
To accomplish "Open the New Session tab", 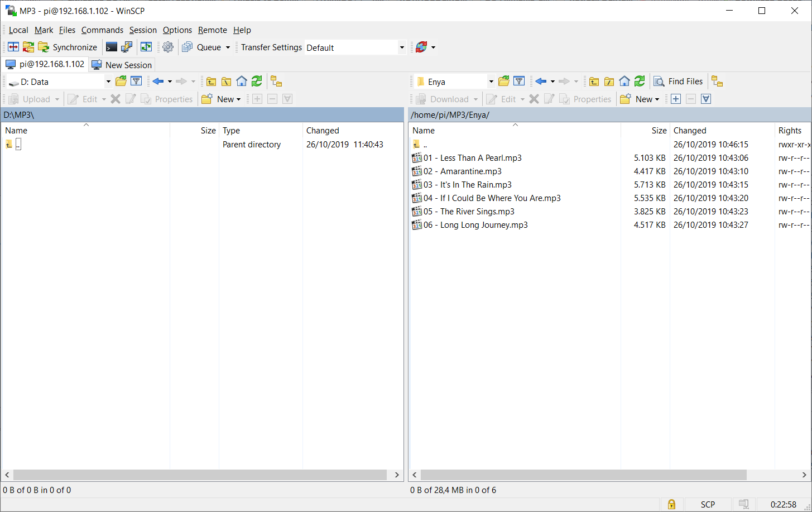I will tap(122, 65).
